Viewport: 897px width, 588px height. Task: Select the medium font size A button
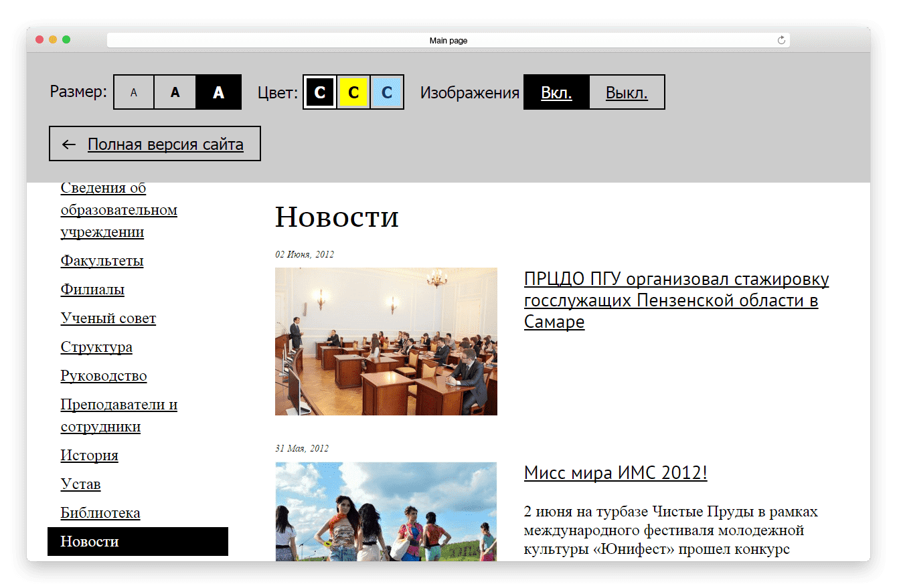point(175,92)
